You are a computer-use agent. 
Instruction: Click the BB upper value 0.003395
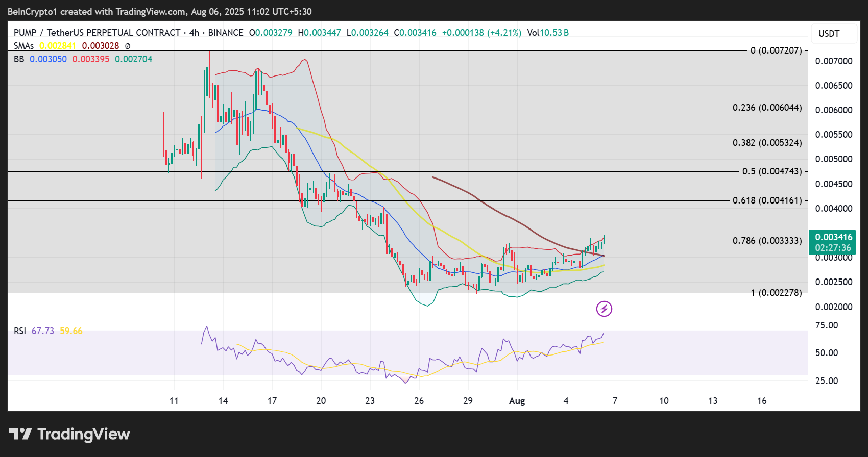(91, 59)
